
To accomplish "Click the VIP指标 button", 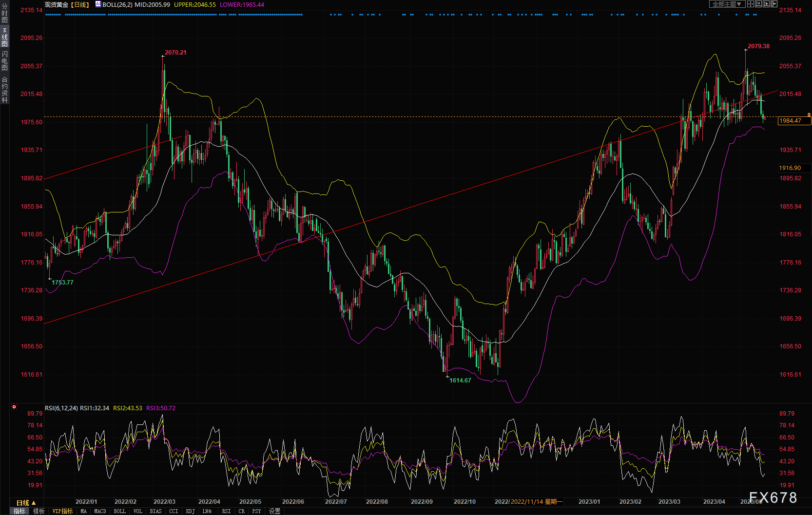I will [62, 511].
